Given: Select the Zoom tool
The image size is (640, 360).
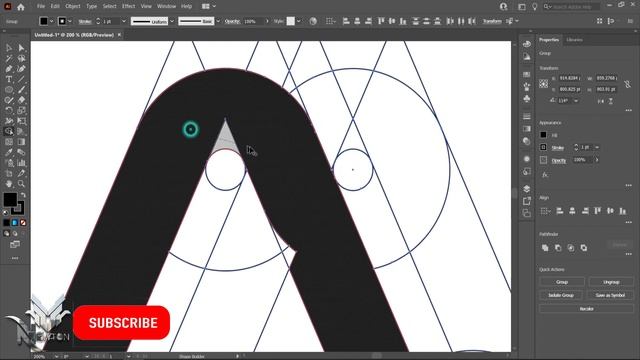Looking at the screenshot, I should (21, 184).
